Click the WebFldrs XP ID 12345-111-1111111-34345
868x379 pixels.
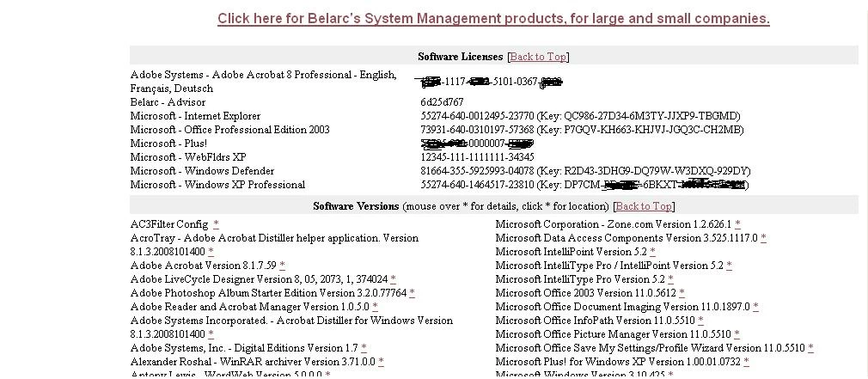477,157
